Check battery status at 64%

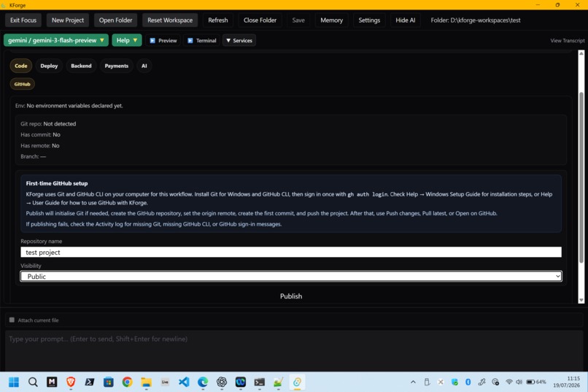536,382
